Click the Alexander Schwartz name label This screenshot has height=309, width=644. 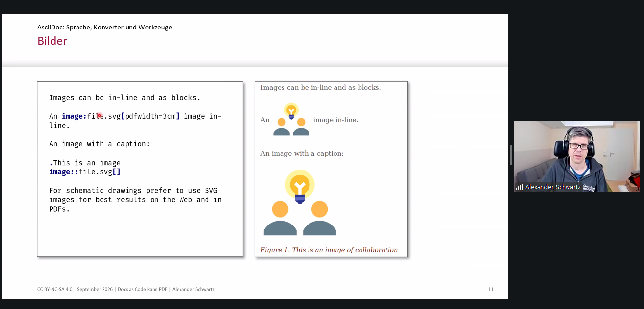553,187
